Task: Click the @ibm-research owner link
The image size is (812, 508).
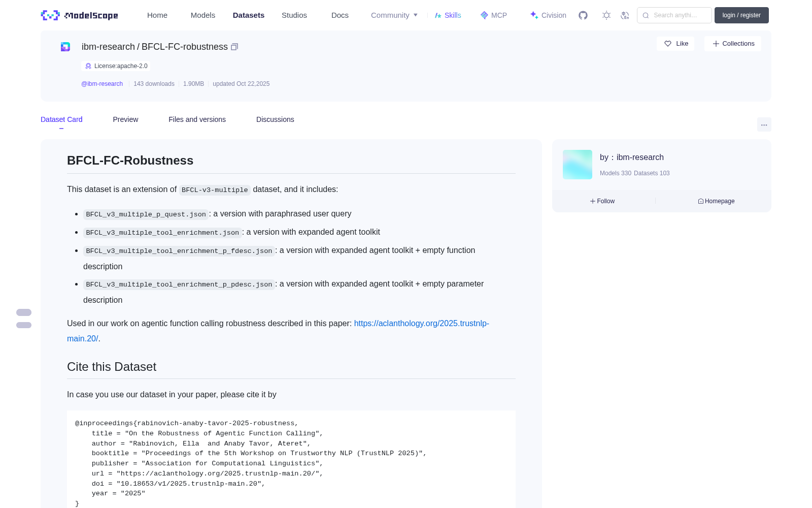Action: pos(102,84)
